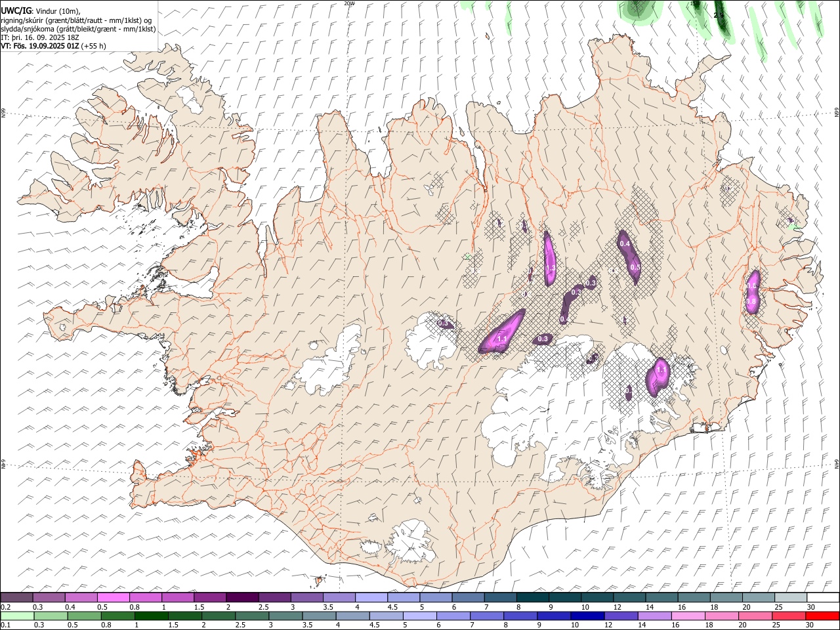Select the pale green 0.1 swatch in the bottom legend row

18,616
